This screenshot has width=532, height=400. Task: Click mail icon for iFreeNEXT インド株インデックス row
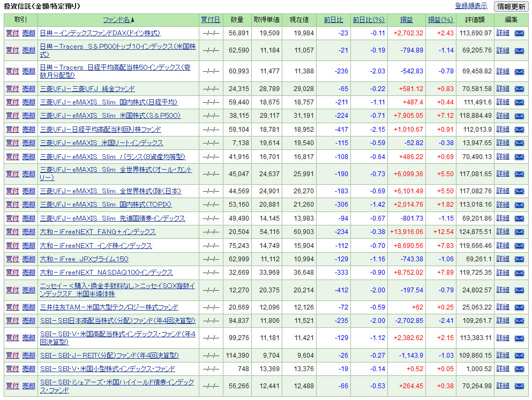(x=519, y=246)
